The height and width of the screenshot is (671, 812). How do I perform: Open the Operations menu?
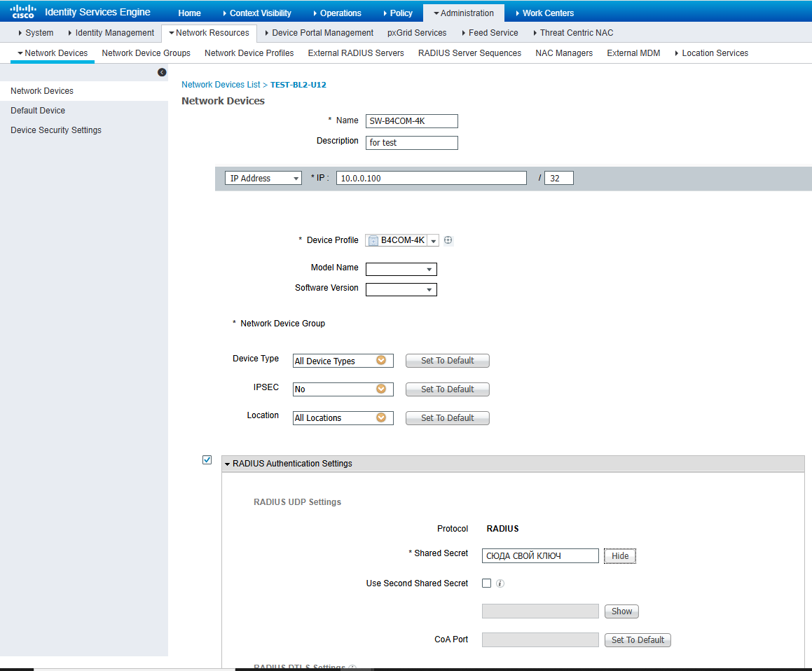(x=337, y=13)
